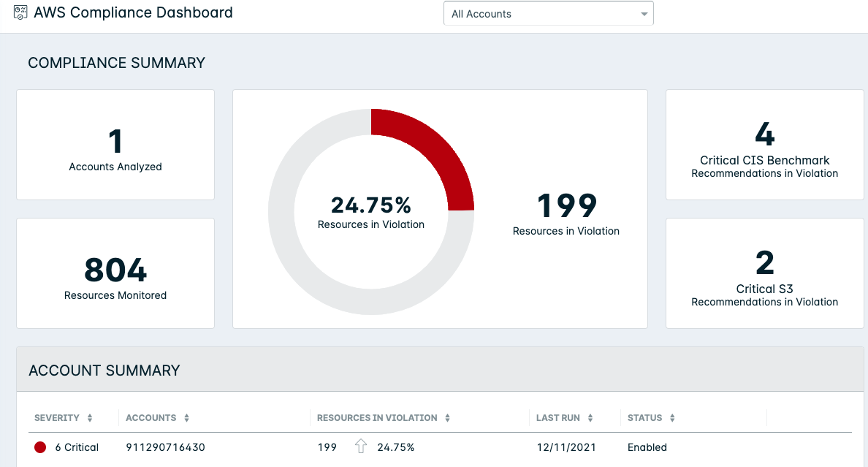Sort by Status column arrows

[x=672, y=418]
